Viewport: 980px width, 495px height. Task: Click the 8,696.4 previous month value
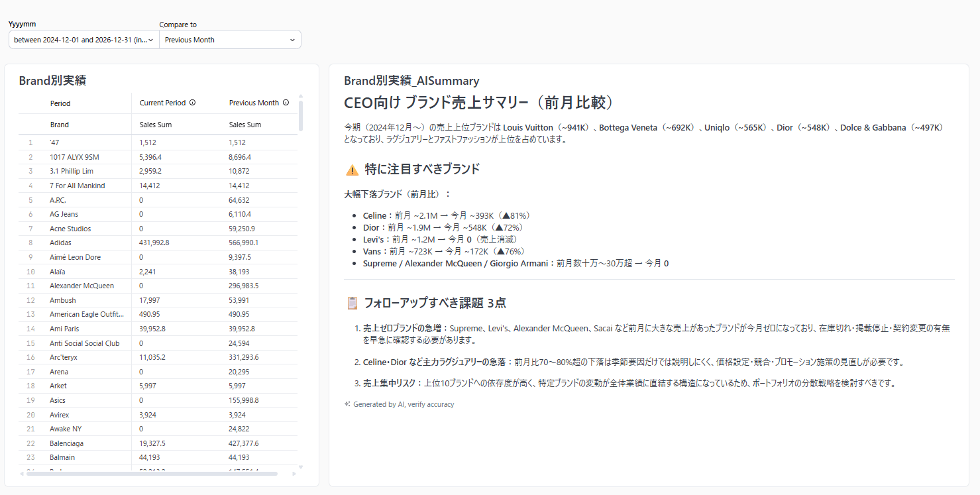240,157
